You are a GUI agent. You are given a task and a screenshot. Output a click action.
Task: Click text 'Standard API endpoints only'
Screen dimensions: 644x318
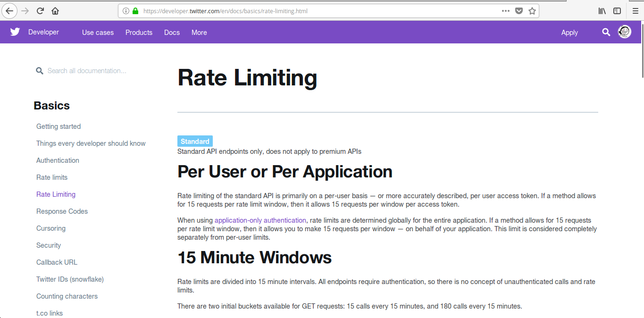(x=221, y=151)
